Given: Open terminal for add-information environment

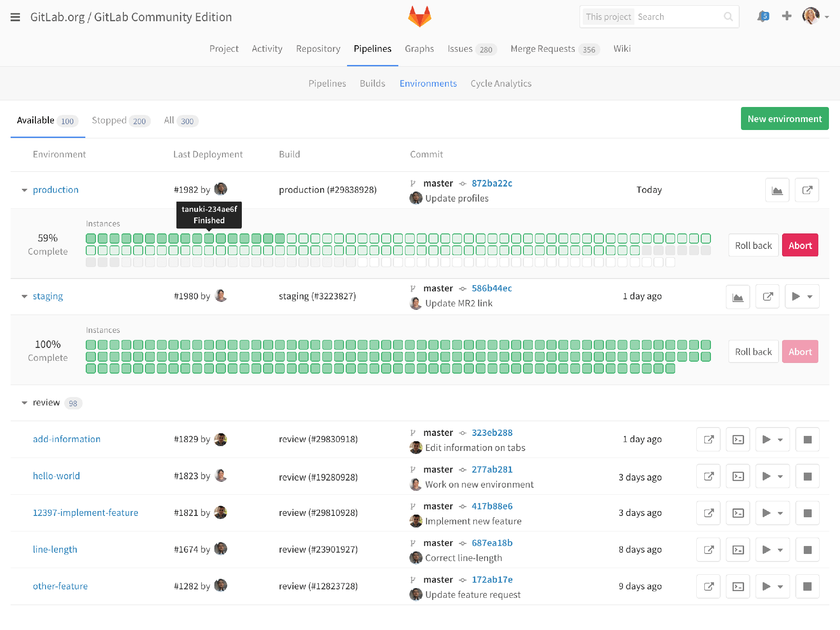Looking at the screenshot, I should point(737,439).
